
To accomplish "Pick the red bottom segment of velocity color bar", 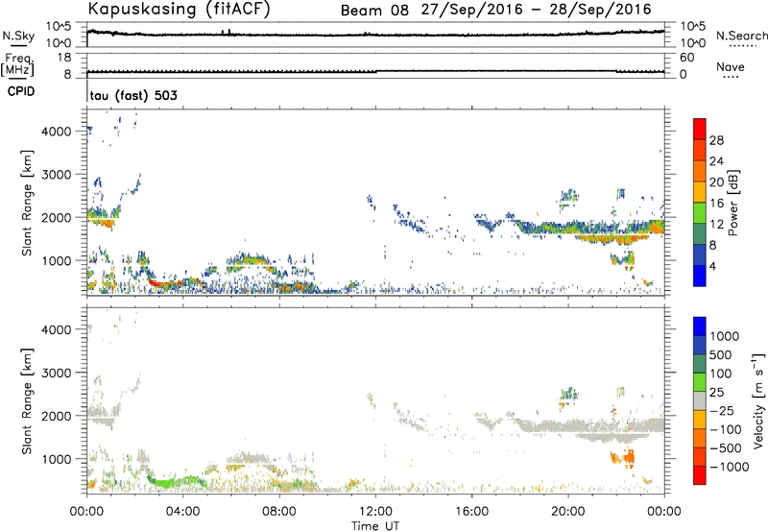I will tap(700, 475).
